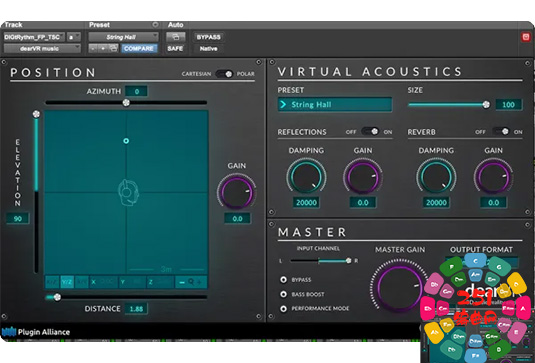Image resolution: width=535 pixels, height=363 pixels.
Task: Click the Azimuth value field
Action: [136, 91]
